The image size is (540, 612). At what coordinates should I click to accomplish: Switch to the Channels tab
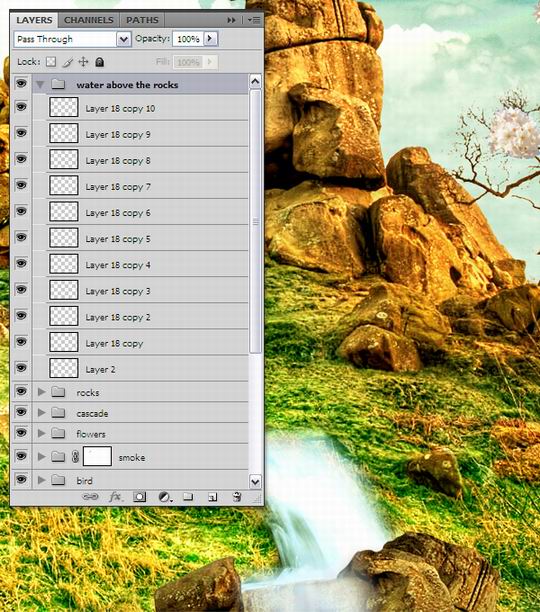(x=89, y=20)
